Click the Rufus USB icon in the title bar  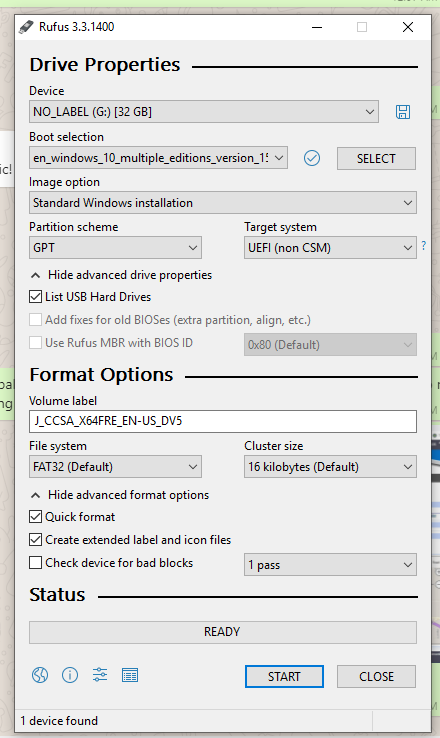26,27
